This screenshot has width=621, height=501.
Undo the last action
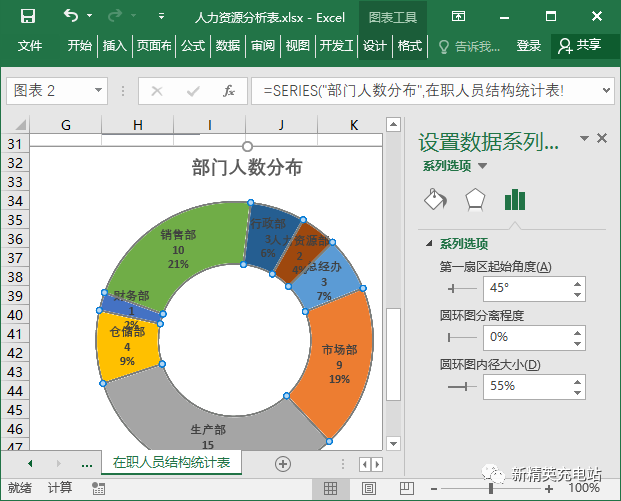click(x=71, y=16)
